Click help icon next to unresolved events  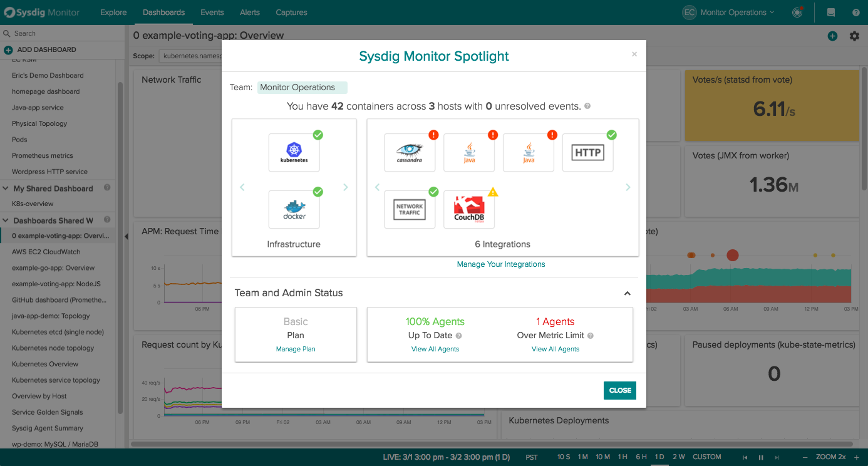(587, 106)
